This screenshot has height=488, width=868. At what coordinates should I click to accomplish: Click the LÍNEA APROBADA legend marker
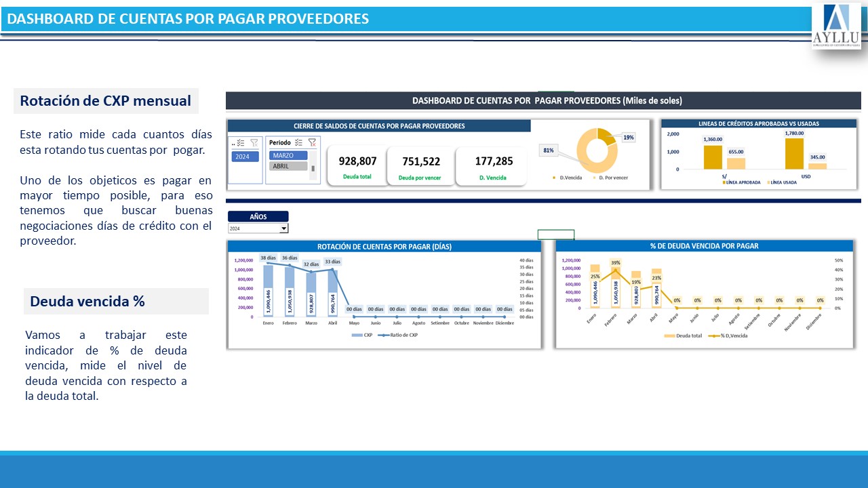[723, 182]
